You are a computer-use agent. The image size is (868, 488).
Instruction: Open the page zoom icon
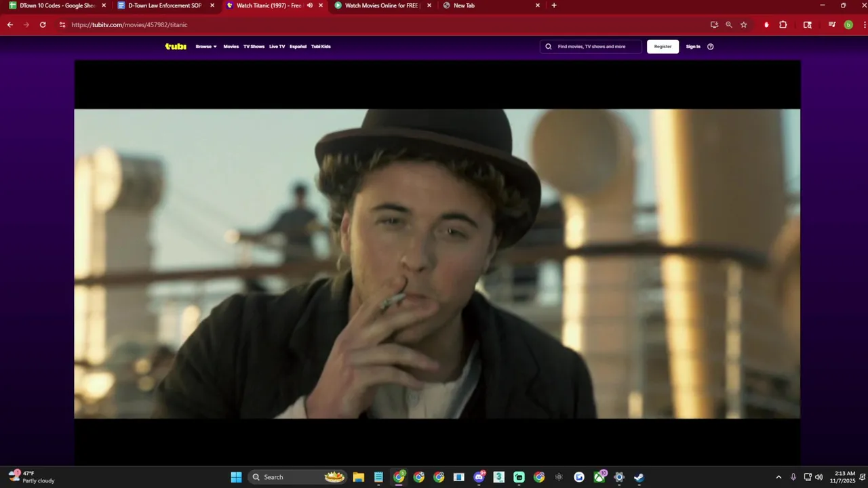point(729,24)
